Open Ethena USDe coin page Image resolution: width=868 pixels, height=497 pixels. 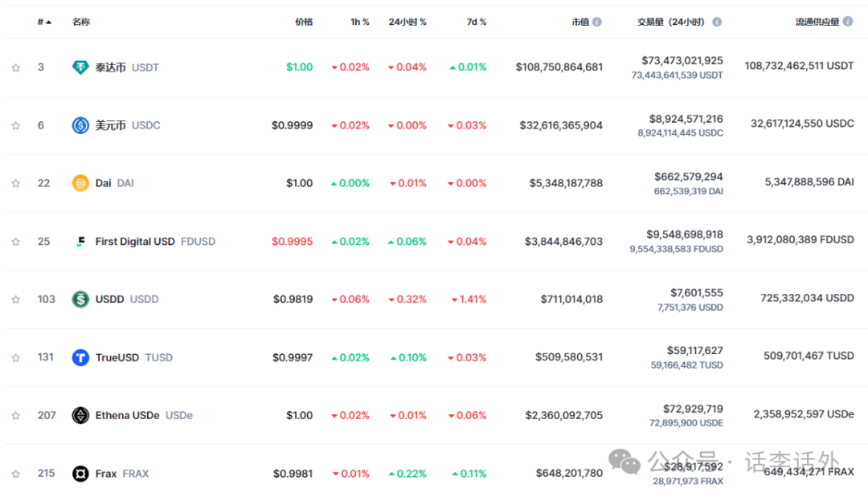point(144,415)
